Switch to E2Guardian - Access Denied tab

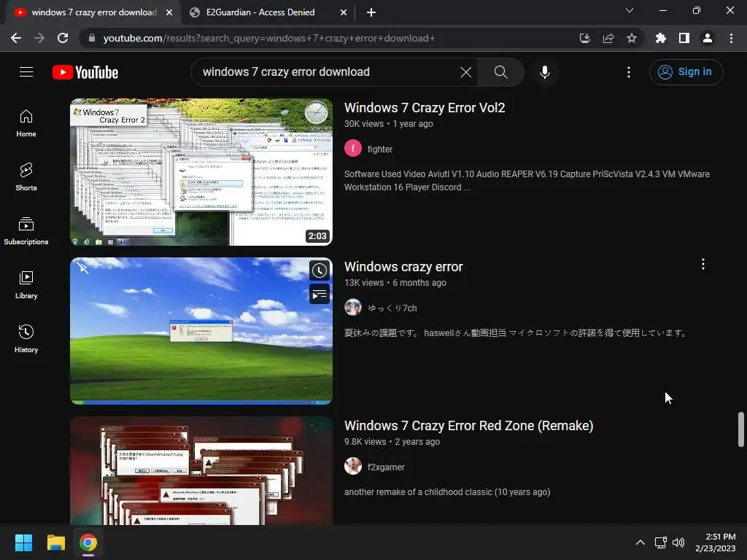pyautogui.click(x=260, y=12)
